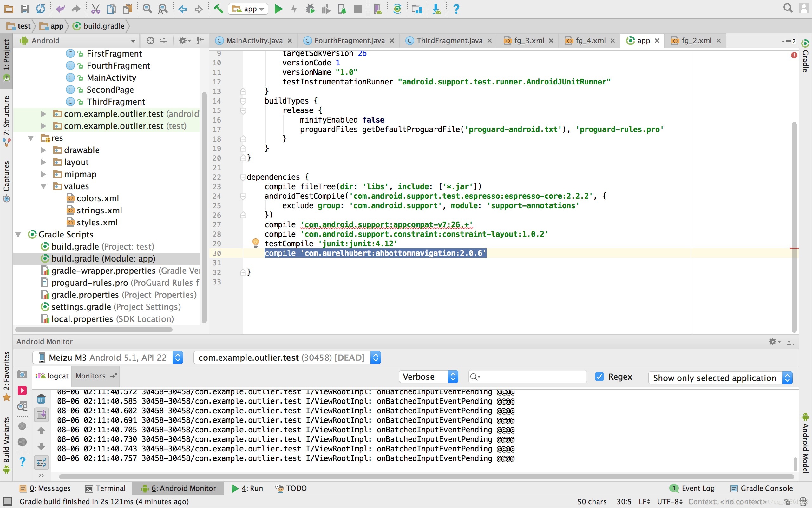Click the Sync Project with Gradle icon
812x508 pixels.
click(397, 9)
